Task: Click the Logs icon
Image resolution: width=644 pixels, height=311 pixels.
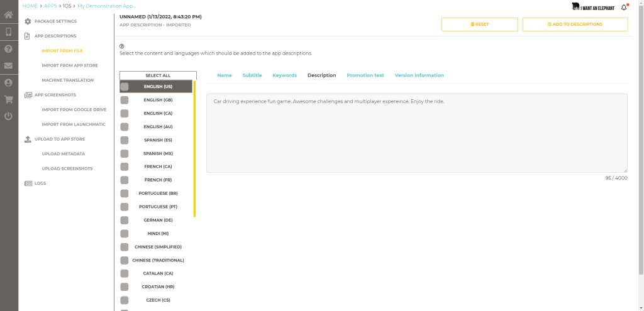Action: (28, 183)
